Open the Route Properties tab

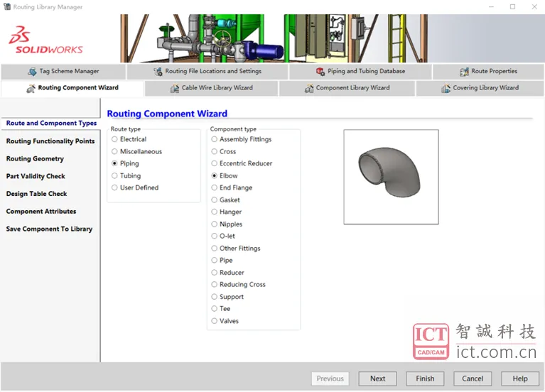click(488, 72)
